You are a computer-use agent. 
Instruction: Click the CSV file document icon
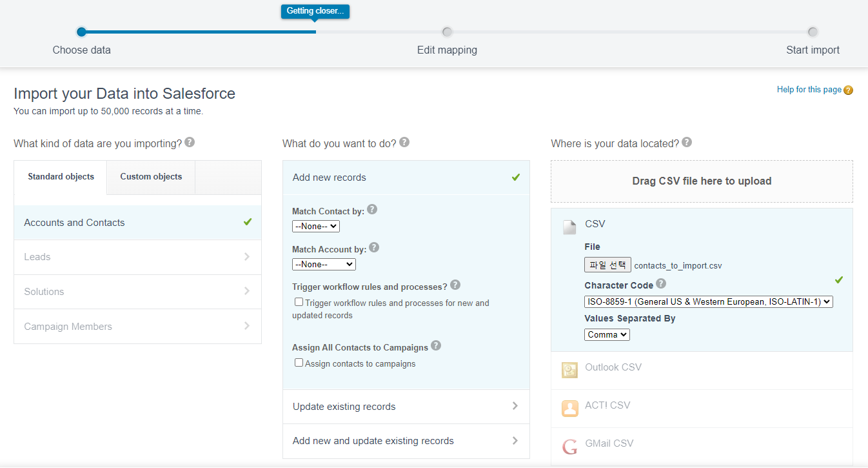[569, 227]
